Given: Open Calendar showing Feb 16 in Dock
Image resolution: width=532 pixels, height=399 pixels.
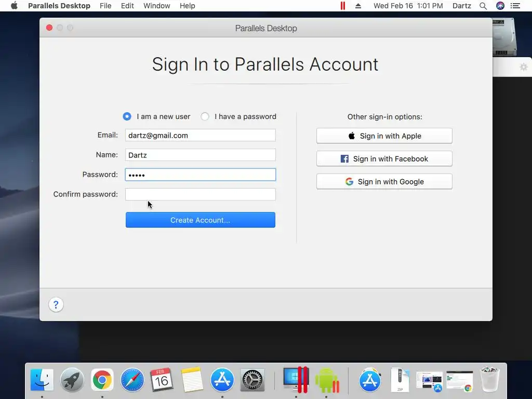Looking at the screenshot, I should click(162, 380).
